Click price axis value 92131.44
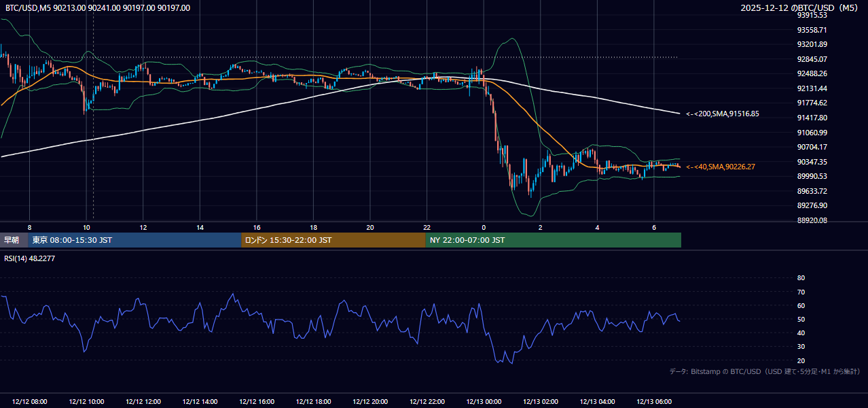Image resolution: width=868 pixels, height=408 pixels. 813,88
